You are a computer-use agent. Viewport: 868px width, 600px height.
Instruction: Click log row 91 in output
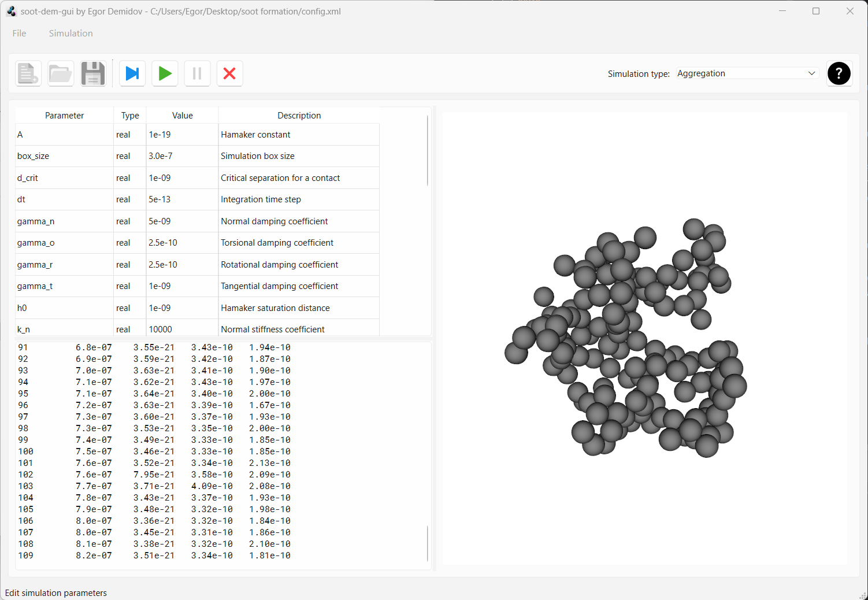tap(154, 347)
